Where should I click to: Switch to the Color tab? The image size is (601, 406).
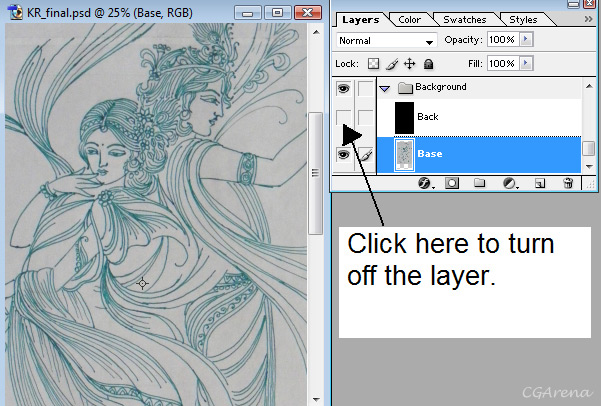(x=409, y=20)
